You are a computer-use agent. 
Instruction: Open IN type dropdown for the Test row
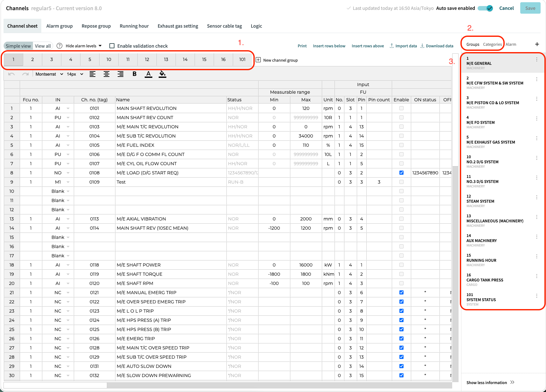tap(68, 182)
